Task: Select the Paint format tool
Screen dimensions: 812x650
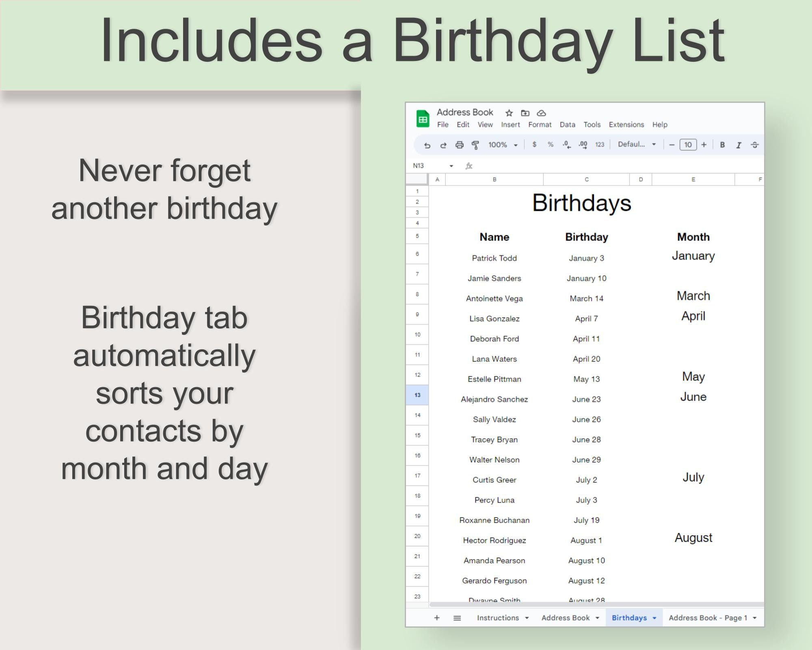Action: coord(475,145)
